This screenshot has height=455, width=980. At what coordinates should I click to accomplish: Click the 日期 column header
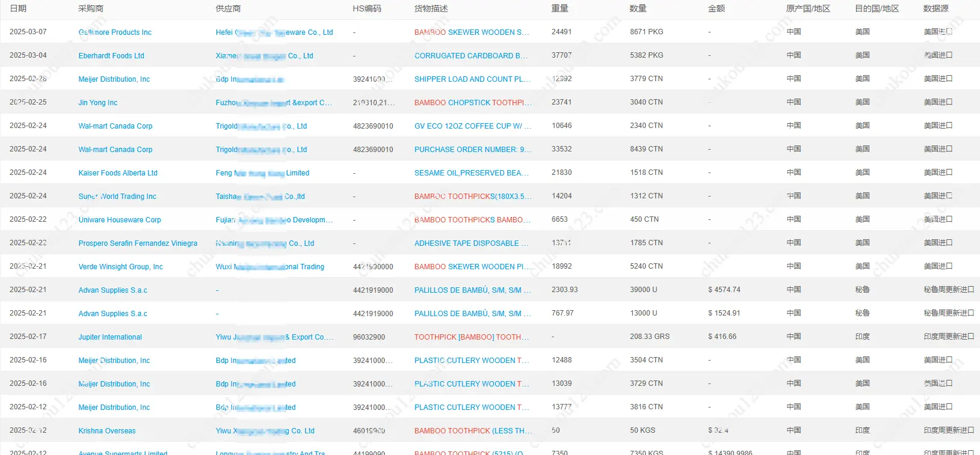click(18, 8)
